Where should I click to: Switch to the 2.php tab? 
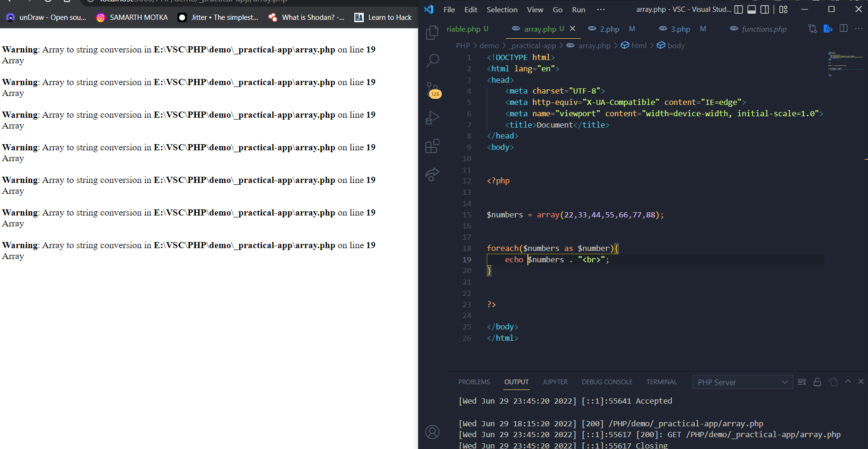point(609,29)
